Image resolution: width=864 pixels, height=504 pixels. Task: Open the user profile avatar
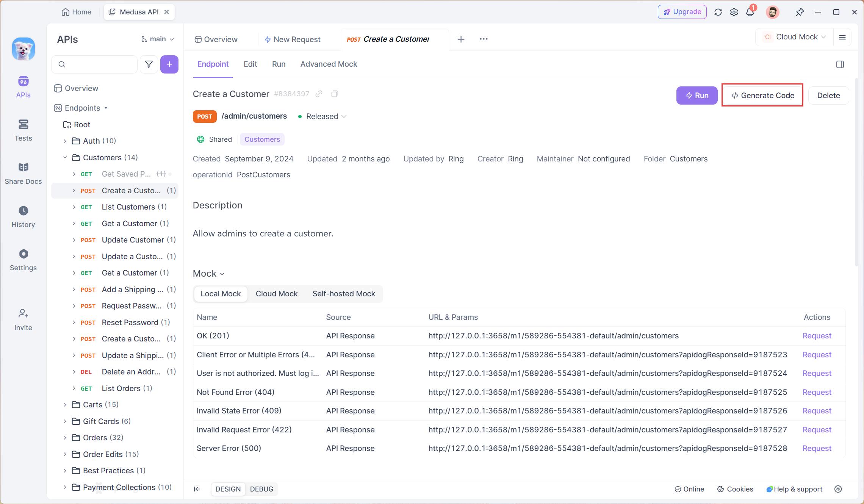(x=772, y=12)
